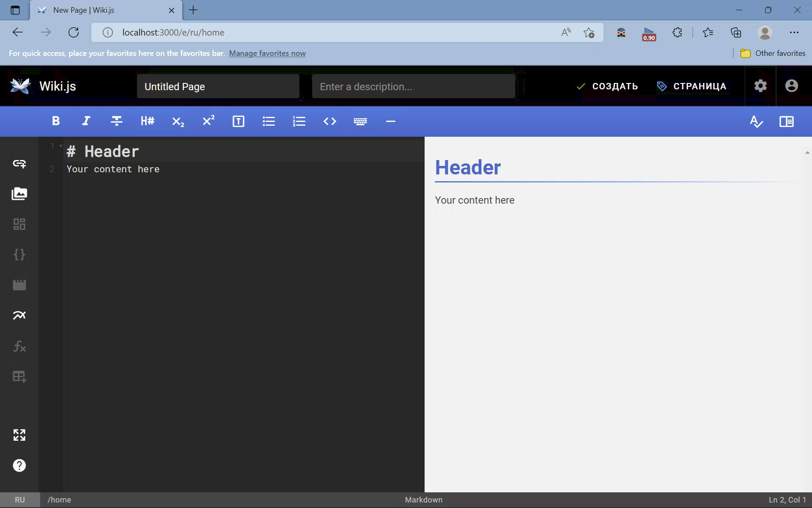The image size is (812, 508).
Task: Apply italic formatting
Action: point(86,121)
